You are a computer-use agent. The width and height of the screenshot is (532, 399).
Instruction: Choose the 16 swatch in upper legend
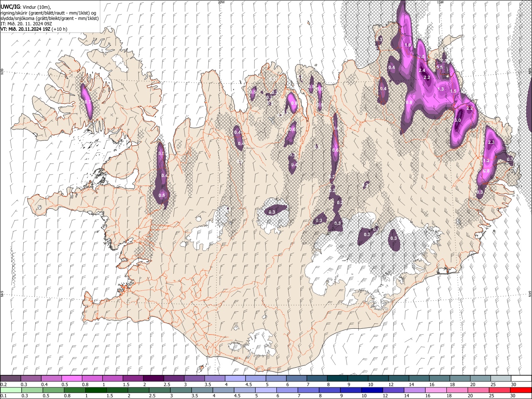[439, 378]
